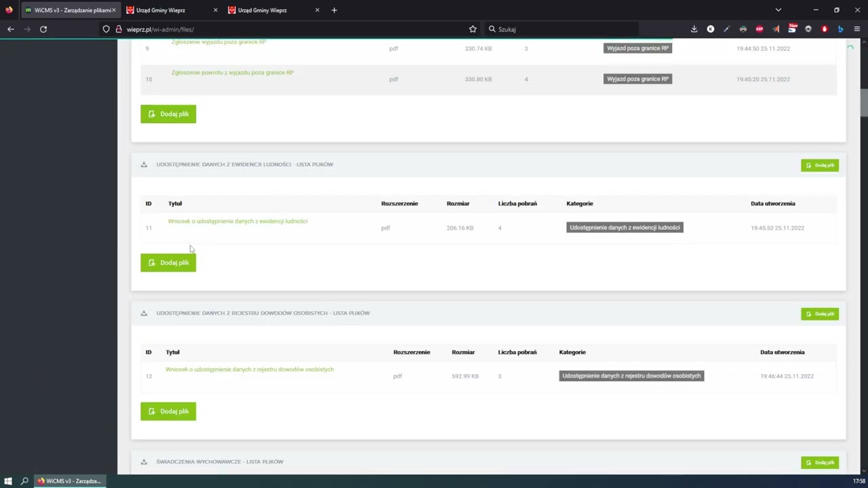Screen dimensions: 868x488
Task: Bookmark this page with the star
Action: (x=473, y=29)
